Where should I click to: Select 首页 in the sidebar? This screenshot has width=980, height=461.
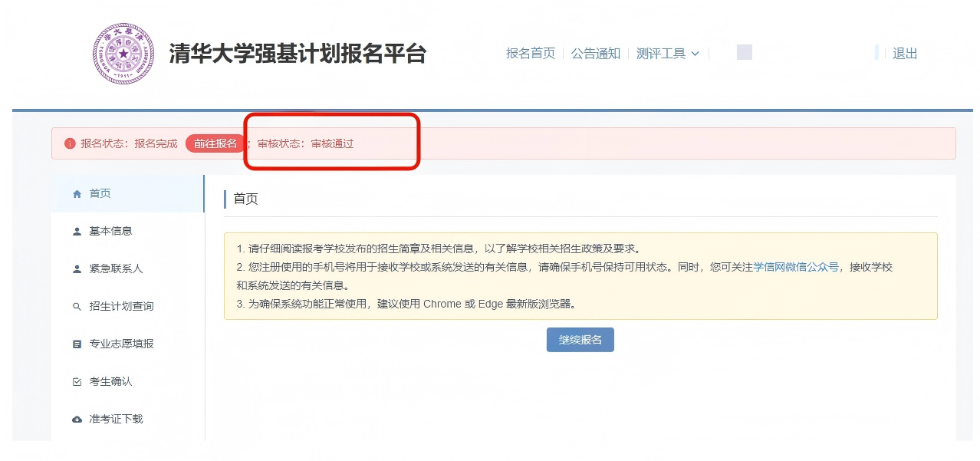click(x=128, y=194)
